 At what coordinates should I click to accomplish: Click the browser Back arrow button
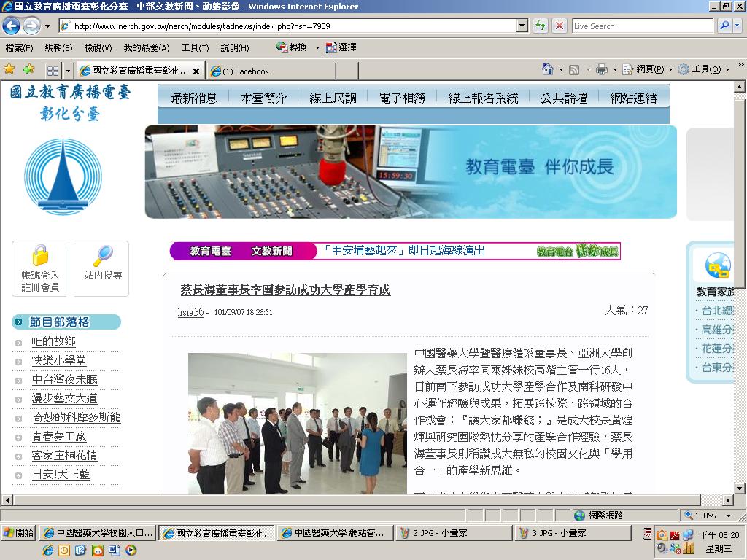point(12,26)
